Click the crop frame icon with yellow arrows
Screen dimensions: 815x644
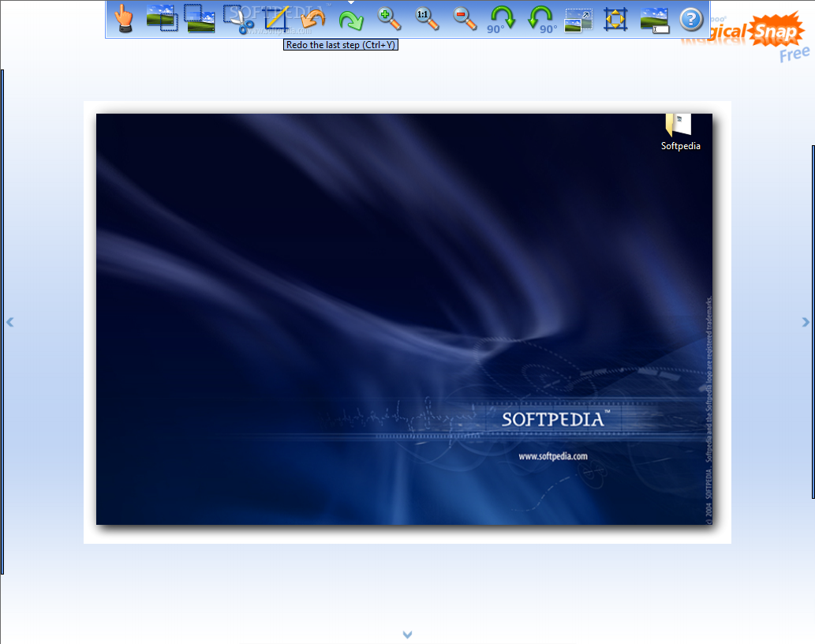point(615,20)
